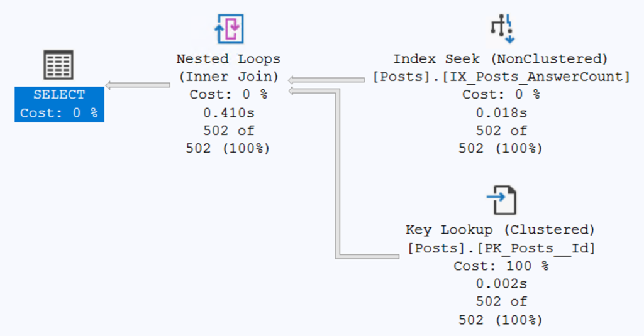This screenshot has height=336, width=644.
Task: Select the Nested Loops operator icon
Action: [x=228, y=29]
